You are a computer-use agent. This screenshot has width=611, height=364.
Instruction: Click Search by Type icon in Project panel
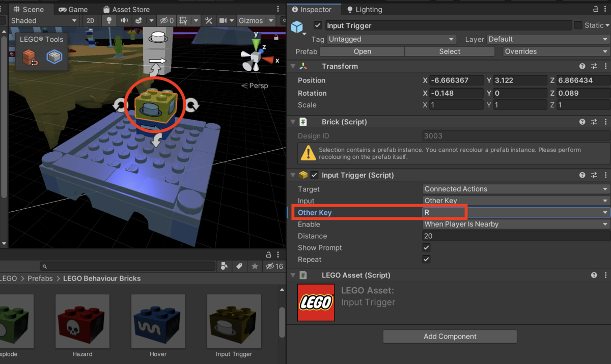click(225, 266)
